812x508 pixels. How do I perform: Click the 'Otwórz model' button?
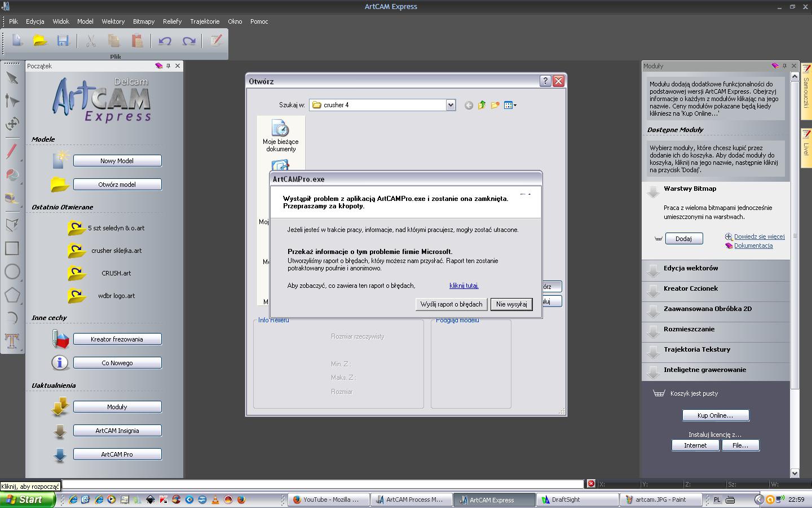pyautogui.click(x=117, y=185)
